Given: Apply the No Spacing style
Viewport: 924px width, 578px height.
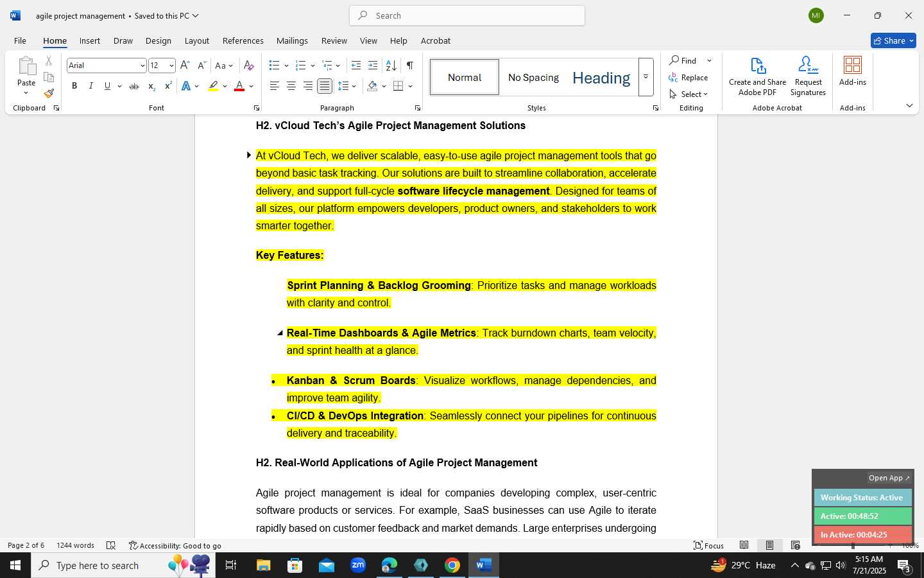Looking at the screenshot, I should click(x=533, y=77).
